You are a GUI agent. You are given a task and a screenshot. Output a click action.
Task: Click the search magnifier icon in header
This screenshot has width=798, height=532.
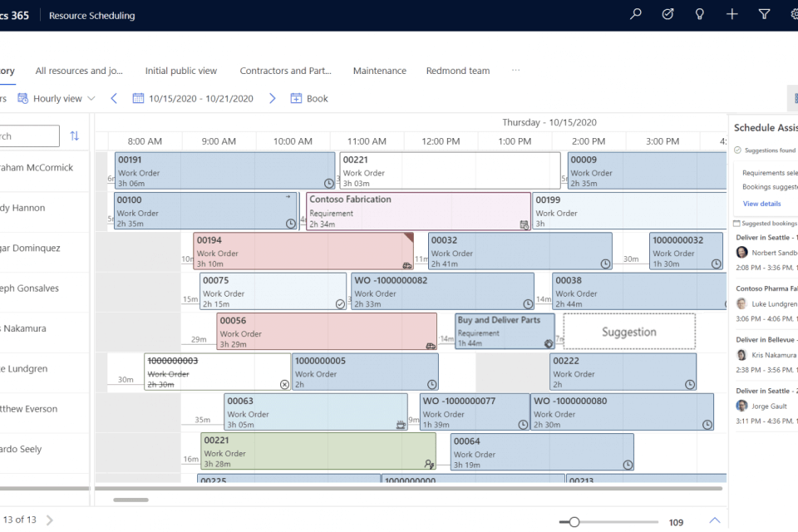coord(636,15)
